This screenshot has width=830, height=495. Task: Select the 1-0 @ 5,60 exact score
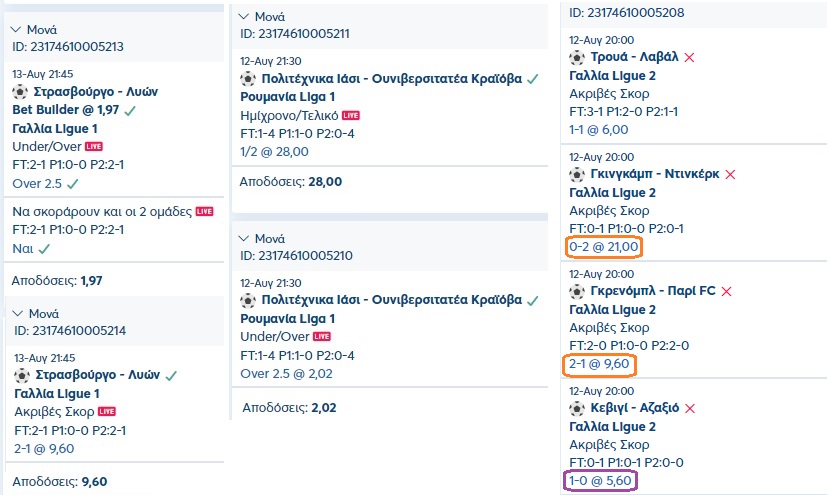pos(600,480)
